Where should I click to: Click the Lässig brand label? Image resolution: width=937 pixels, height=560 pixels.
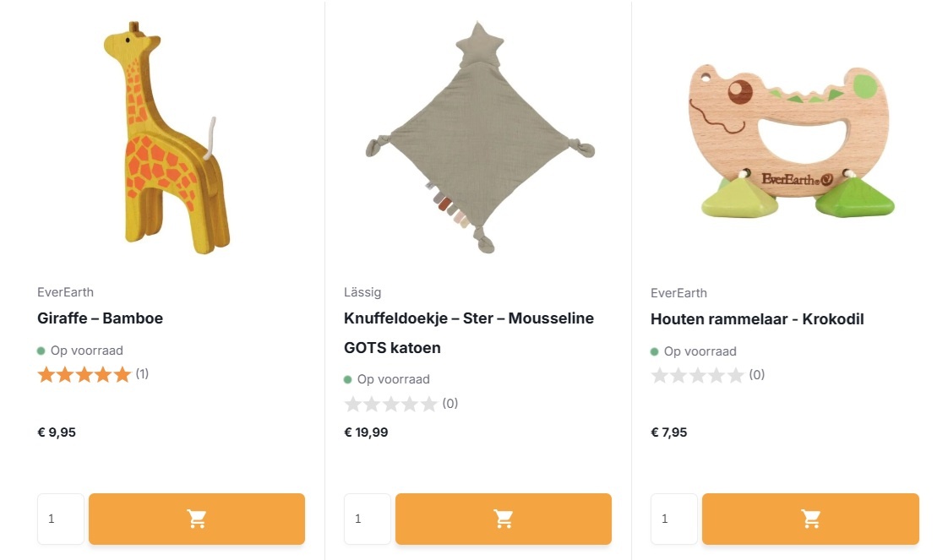click(362, 292)
